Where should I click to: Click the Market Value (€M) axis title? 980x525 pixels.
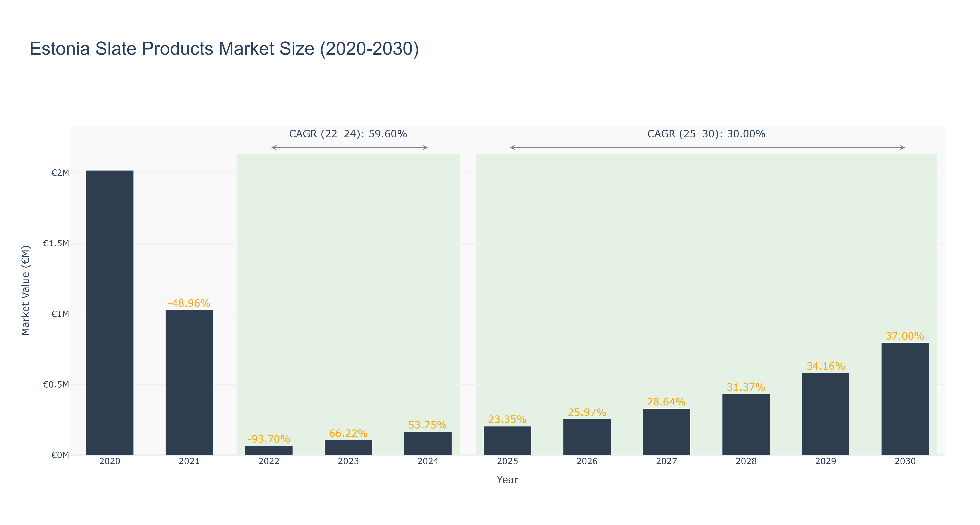[26, 291]
